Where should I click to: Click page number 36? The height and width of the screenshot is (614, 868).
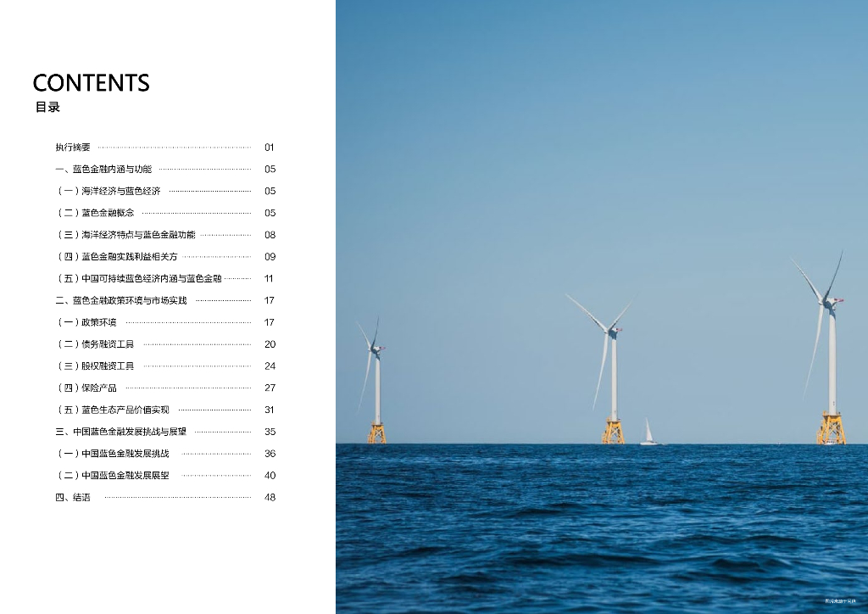coord(270,454)
